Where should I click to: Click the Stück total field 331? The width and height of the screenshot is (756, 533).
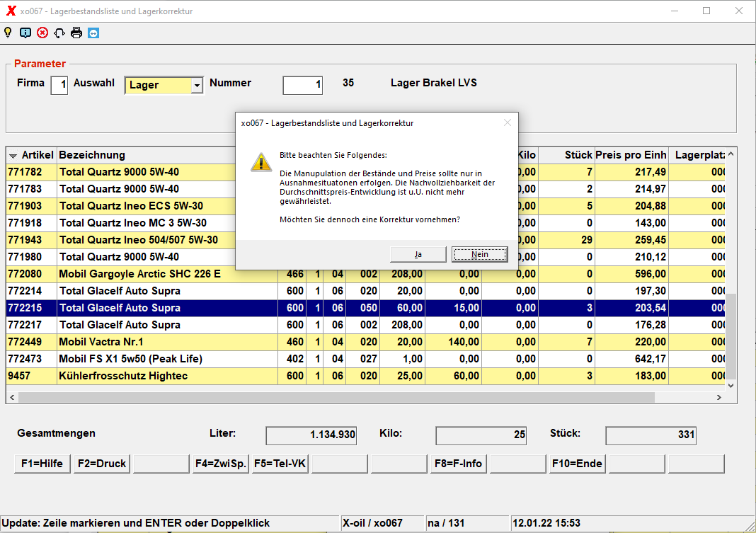click(x=651, y=435)
